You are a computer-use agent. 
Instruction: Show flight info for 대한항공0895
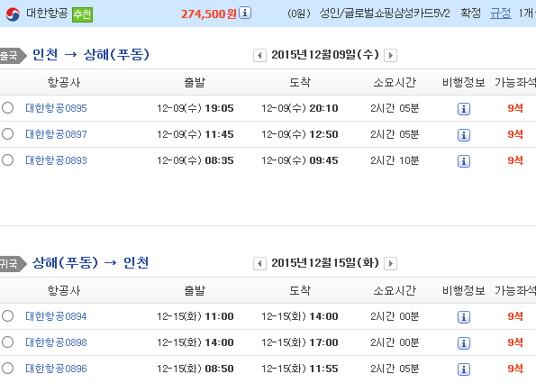click(464, 109)
